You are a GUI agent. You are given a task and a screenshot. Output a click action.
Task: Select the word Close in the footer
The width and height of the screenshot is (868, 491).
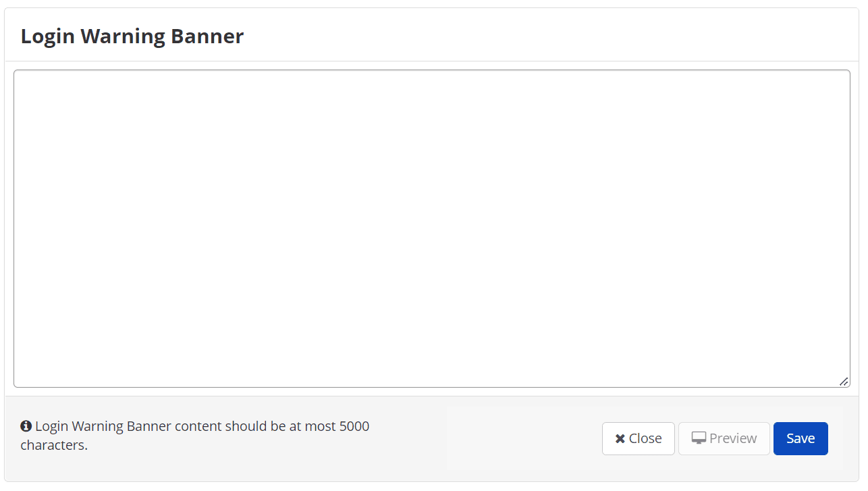coord(645,439)
